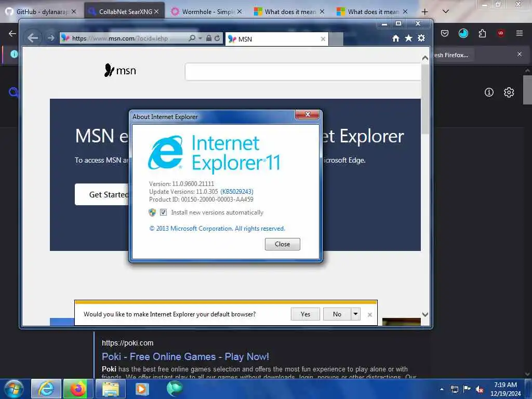Click No on default browser prompt
Screen dimensions: 532x399
(x=337, y=314)
